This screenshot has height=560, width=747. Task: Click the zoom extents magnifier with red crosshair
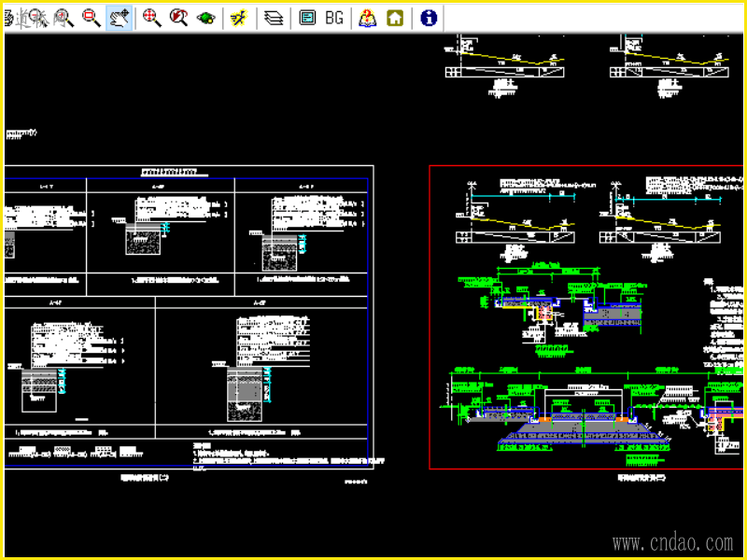pos(151,18)
